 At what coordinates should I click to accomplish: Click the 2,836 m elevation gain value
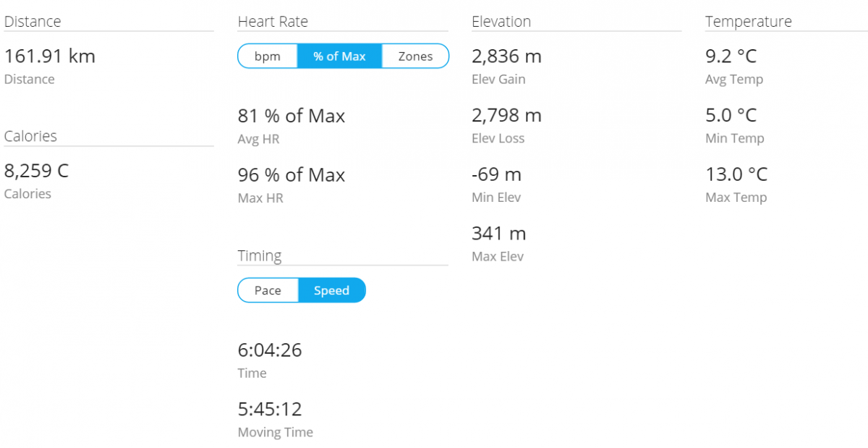click(506, 56)
